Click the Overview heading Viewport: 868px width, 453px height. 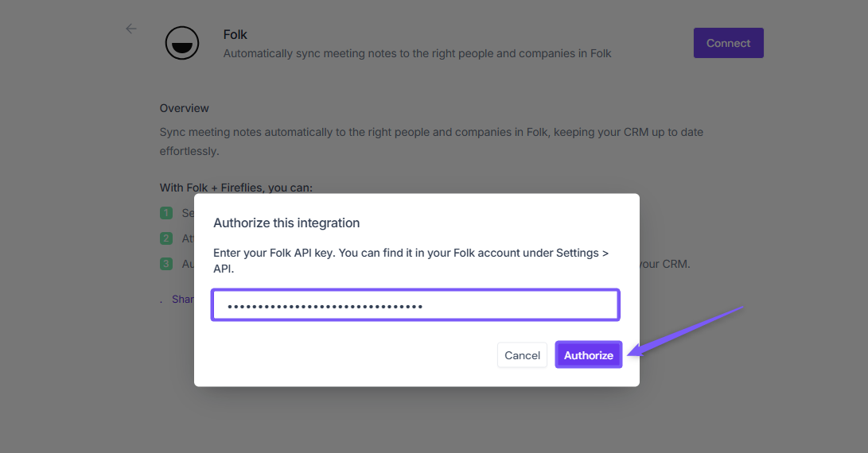[185, 108]
